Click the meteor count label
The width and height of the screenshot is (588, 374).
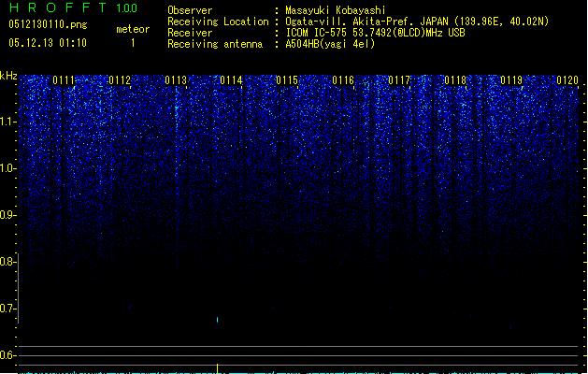point(133,29)
